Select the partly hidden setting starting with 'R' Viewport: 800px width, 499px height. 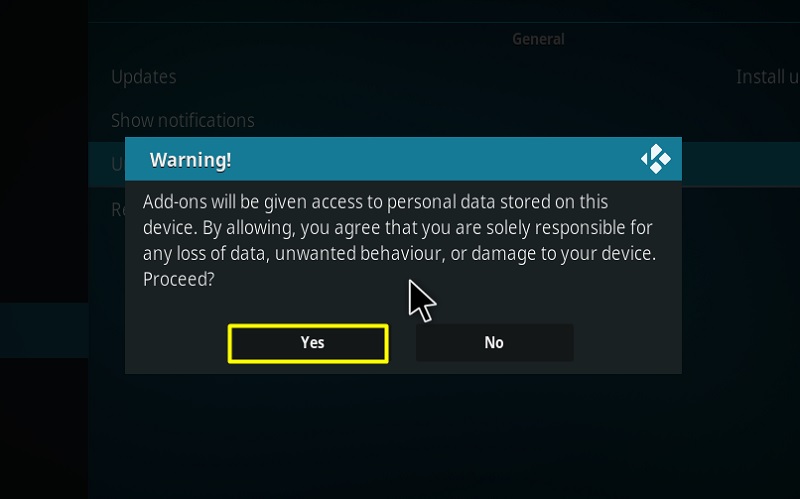[117, 209]
